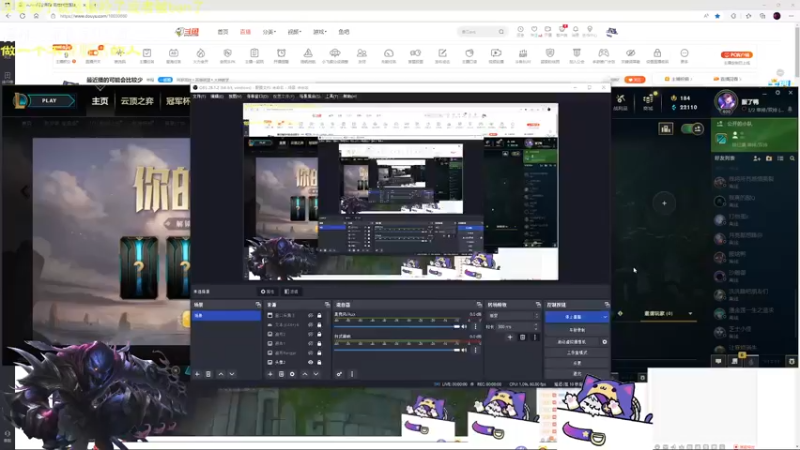Open Douyu live nav item highlighted red

245,32
